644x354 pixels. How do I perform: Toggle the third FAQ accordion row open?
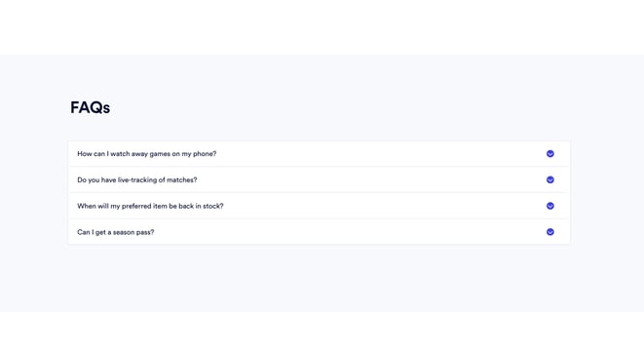pyautogui.click(x=320, y=206)
